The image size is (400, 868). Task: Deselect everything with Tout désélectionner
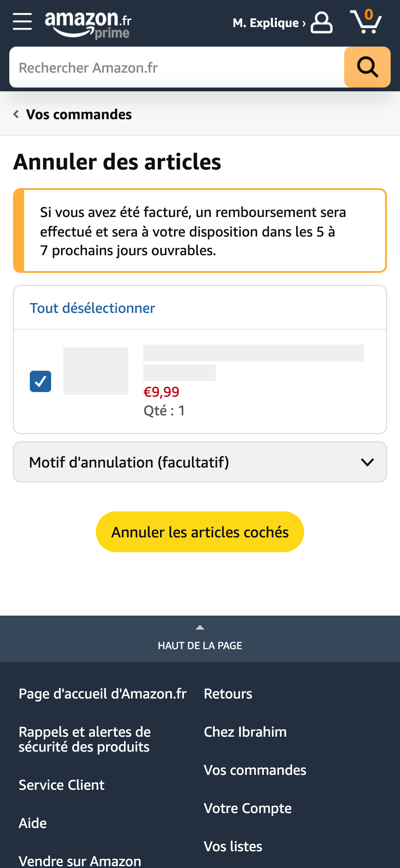coord(93,308)
